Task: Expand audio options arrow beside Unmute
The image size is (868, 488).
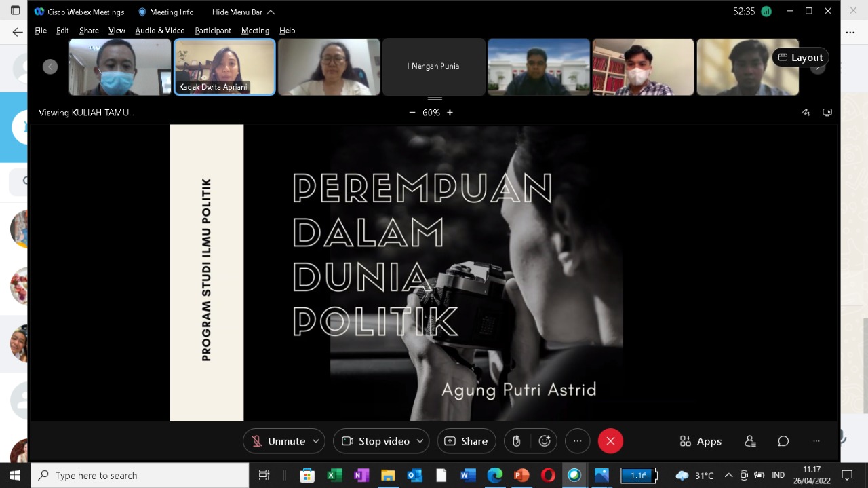Action: (x=315, y=441)
